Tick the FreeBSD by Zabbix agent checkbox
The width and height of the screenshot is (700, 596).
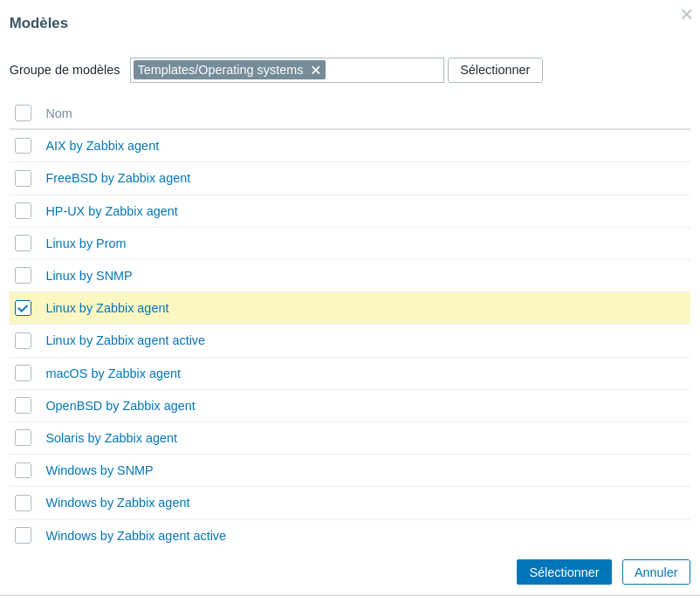pos(24,178)
